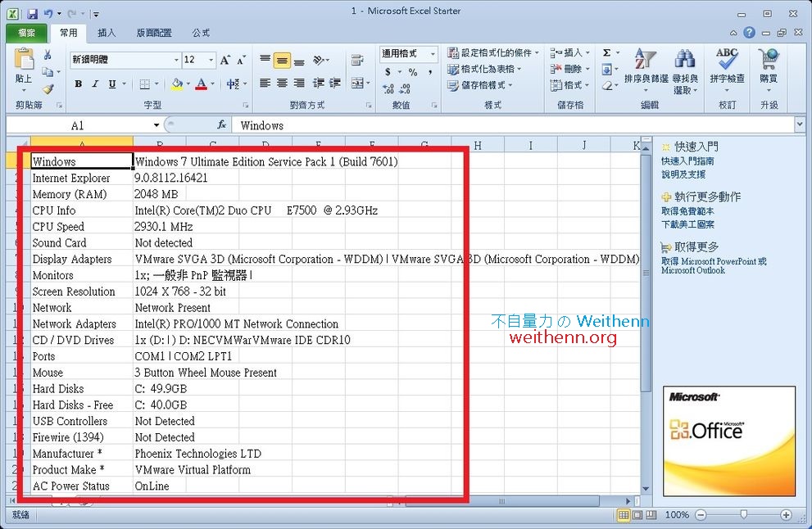
Task: Click the red font color A button
Action: [x=202, y=84]
